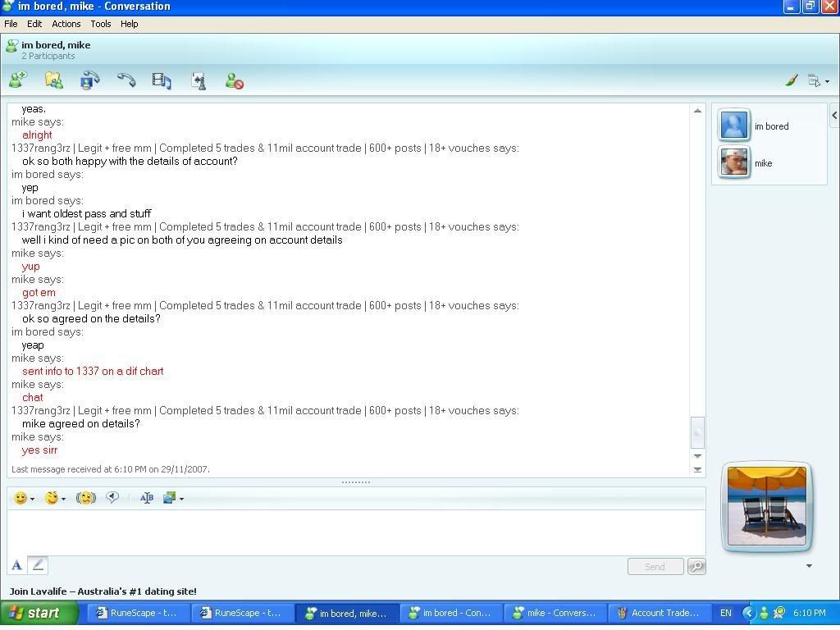Click the text "2 Participants" in the header
The width and height of the screenshot is (840, 630).
(x=48, y=57)
